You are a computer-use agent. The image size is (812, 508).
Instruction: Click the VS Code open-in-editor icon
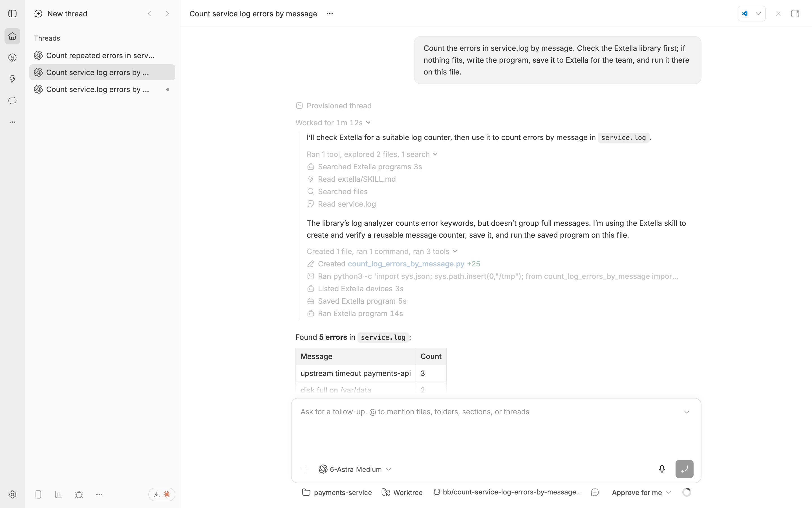pyautogui.click(x=745, y=14)
